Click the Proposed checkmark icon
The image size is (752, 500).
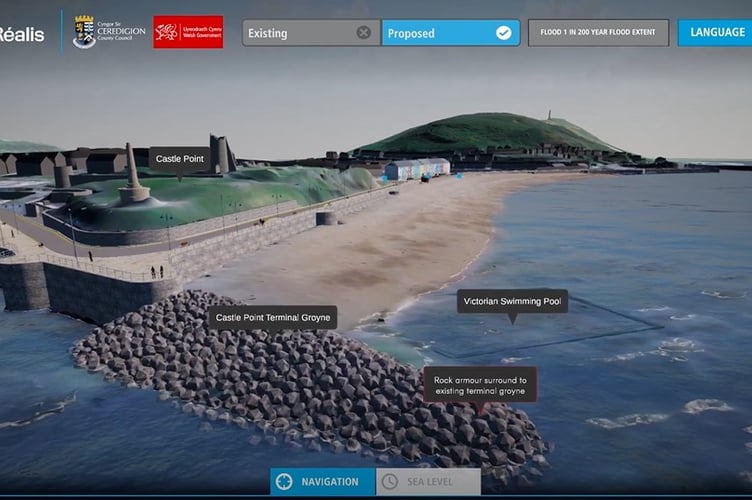coord(504,33)
